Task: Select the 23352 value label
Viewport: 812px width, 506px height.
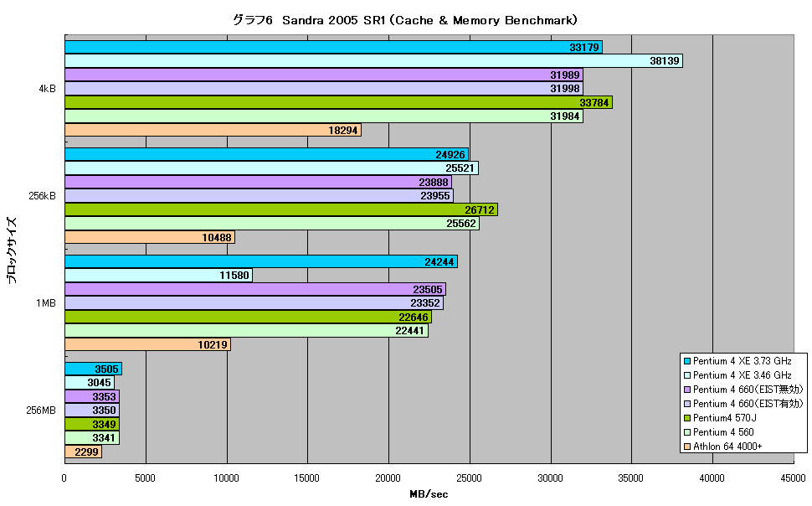Action: pyautogui.click(x=425, y=302)
